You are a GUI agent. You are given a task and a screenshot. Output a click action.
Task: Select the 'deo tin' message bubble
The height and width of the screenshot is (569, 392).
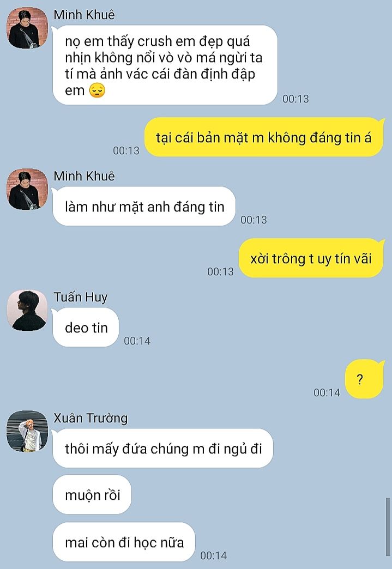click(x=86, y=328)
